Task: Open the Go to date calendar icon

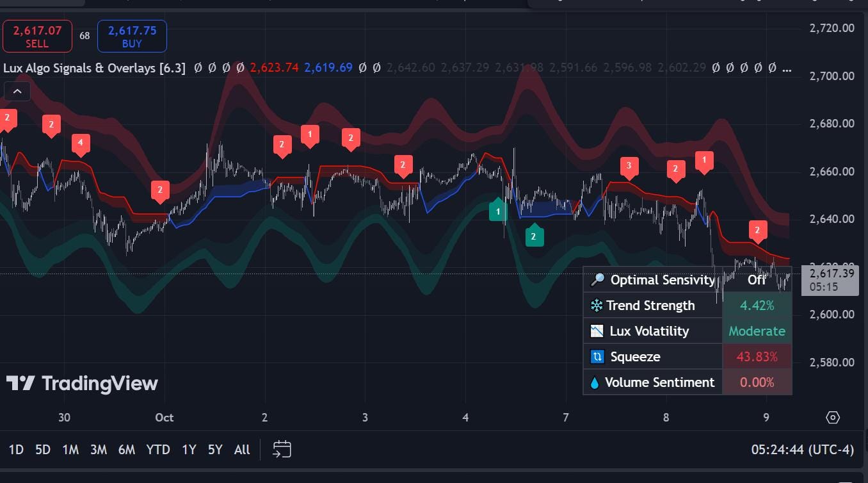Action: click(282, 449)
